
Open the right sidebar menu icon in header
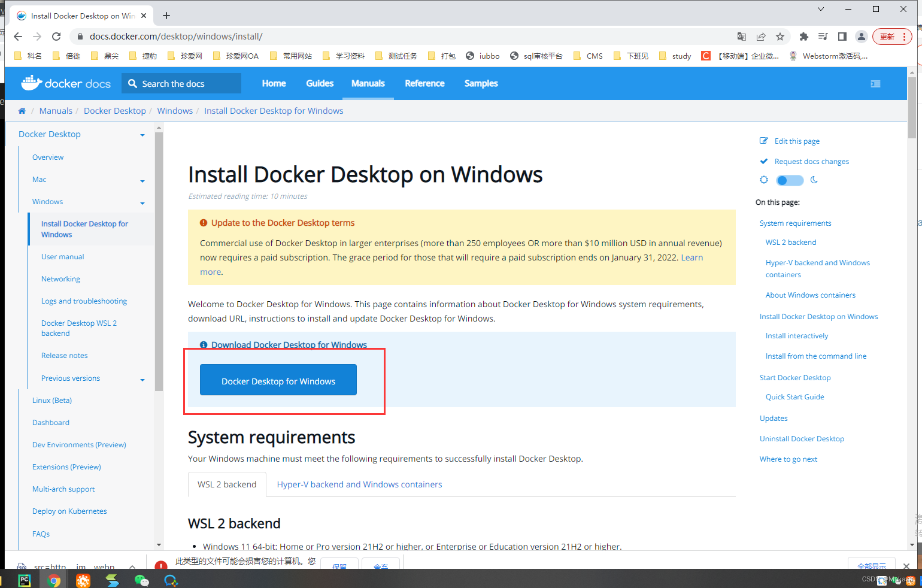(x=875, y=84)
